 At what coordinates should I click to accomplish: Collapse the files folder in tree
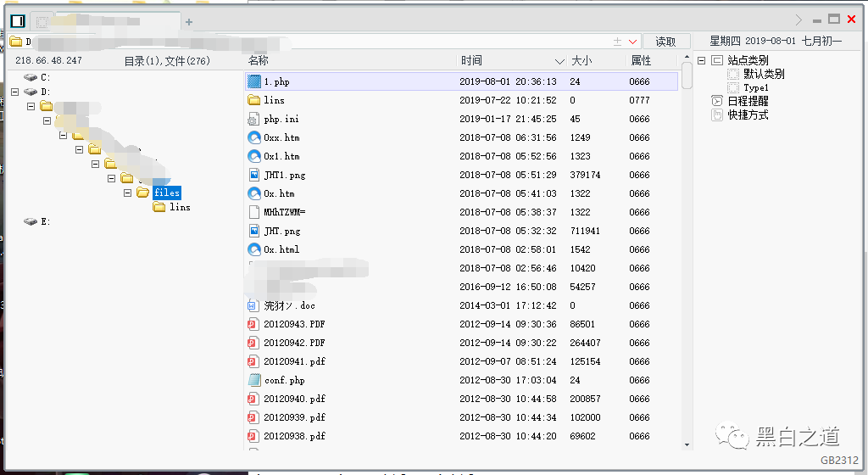click(x=127, y=193)
